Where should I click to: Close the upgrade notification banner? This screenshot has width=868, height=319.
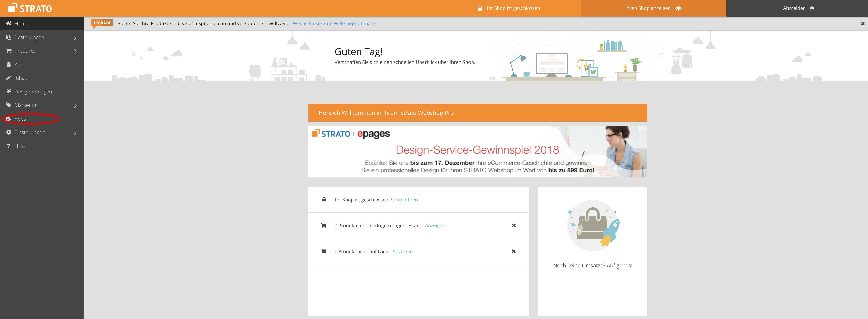point(862,24)
